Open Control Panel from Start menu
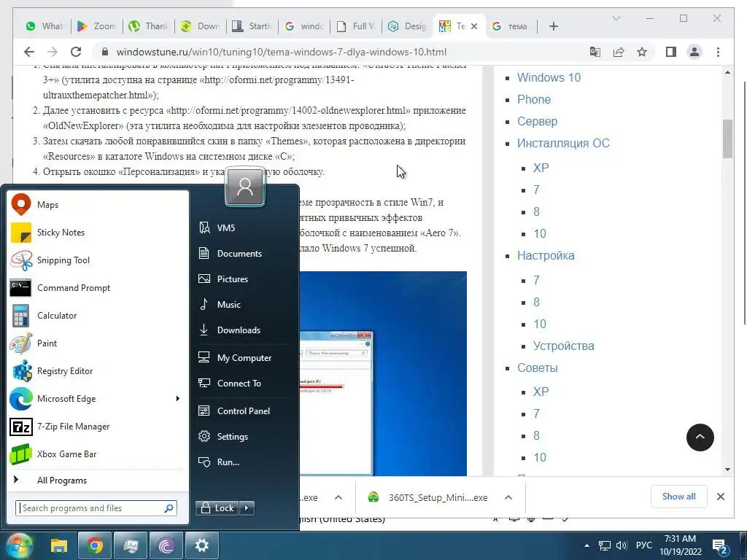 tap(243, 411)
